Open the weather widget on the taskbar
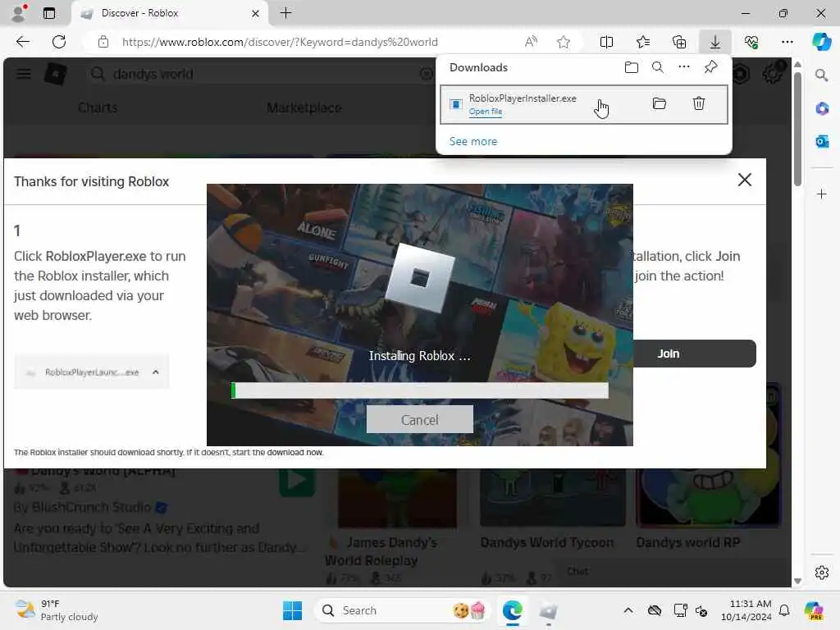 click(x=57, y=610)
